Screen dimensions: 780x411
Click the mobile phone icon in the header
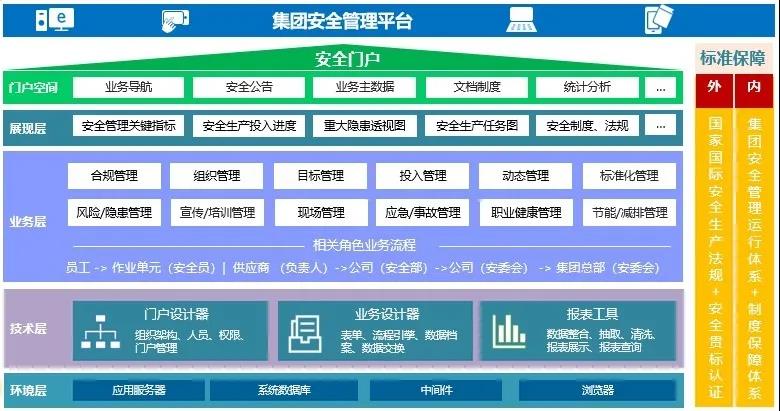click(x=659, y=20)
